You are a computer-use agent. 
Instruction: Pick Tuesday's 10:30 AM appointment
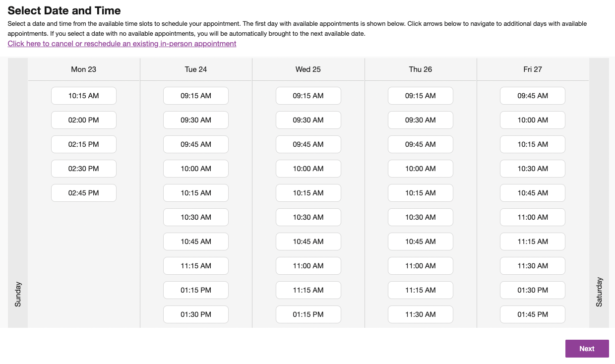click(196, 217)
